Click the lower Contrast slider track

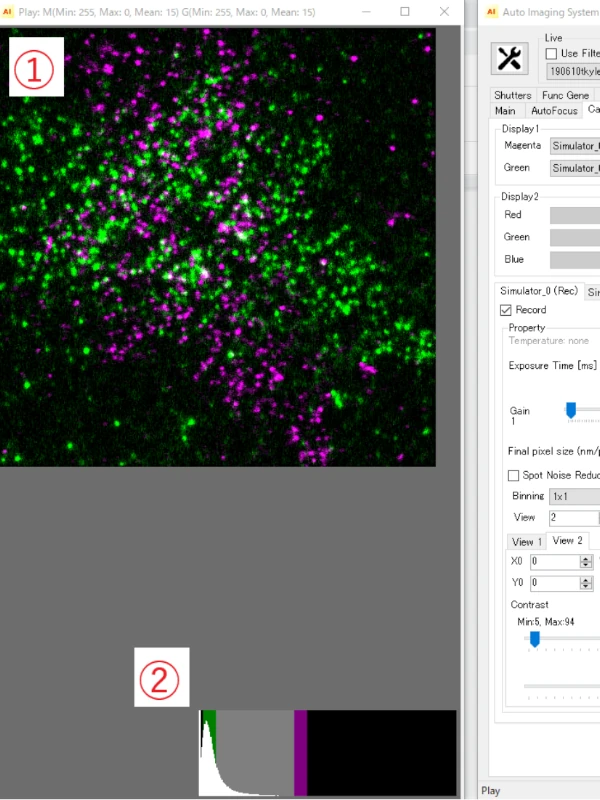coord(562,686)
